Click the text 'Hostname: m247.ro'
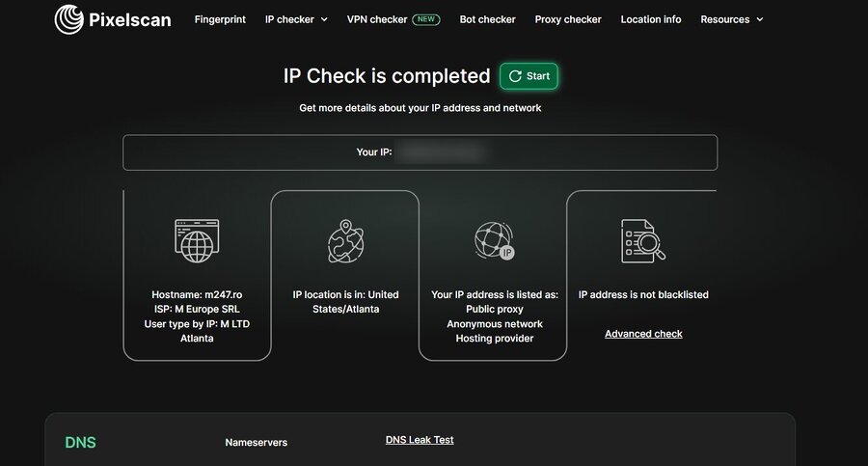The width and height of the screenshot is (868, 466). tap(197, 295)
